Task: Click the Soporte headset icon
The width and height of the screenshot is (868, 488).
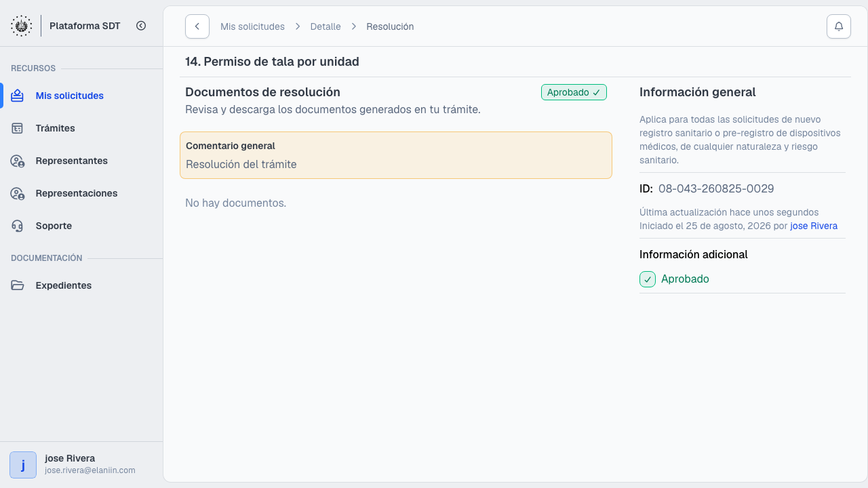Action: (x=18, y=226)
